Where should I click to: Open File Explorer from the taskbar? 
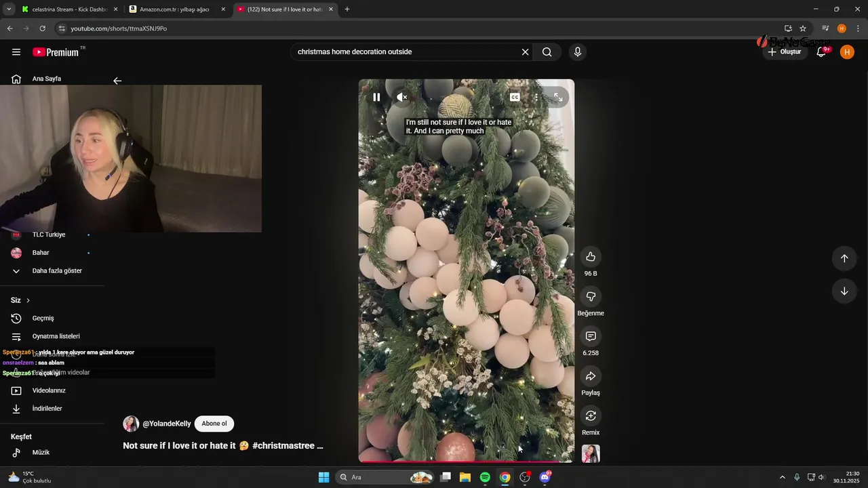coord(465,477)
